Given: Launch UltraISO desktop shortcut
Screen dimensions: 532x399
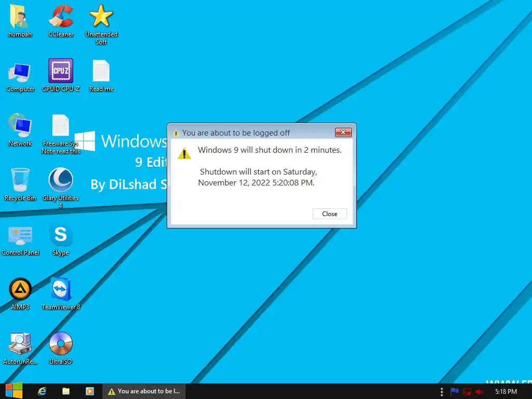Looking at the screenshot, I should 61,348.
